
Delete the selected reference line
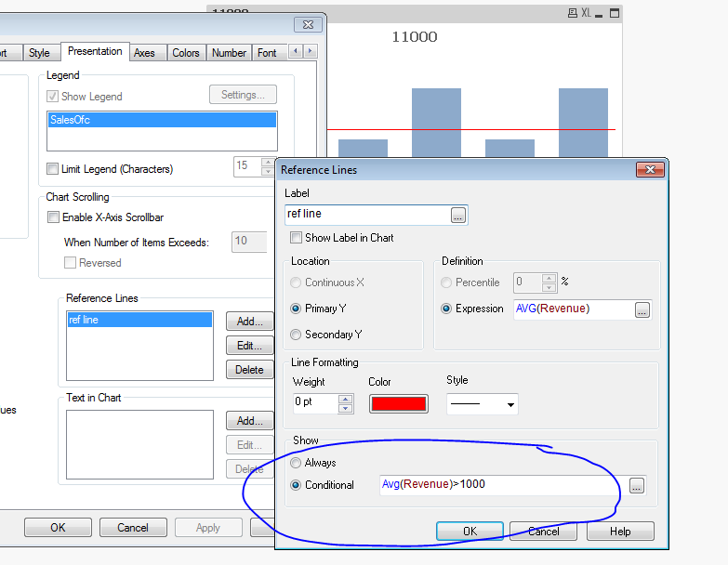(250, 370)
